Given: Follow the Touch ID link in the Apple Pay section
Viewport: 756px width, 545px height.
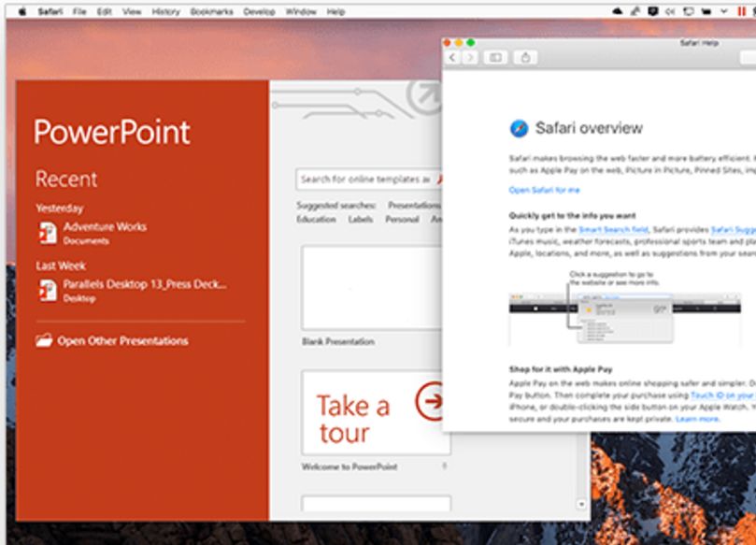Looking at the screenshot, I should click(x=723, y=395).
